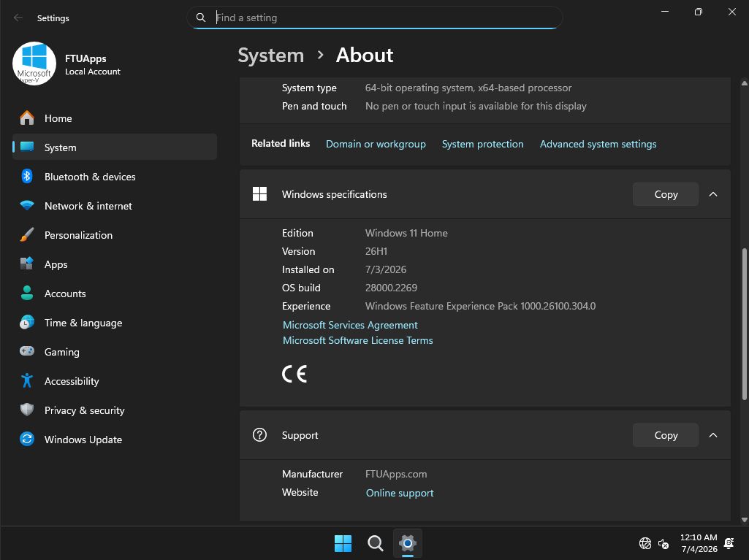Click the Accounts person icon
Viewport: 749px width, 560px height.
pyautogui.click(x=27, y=293)
